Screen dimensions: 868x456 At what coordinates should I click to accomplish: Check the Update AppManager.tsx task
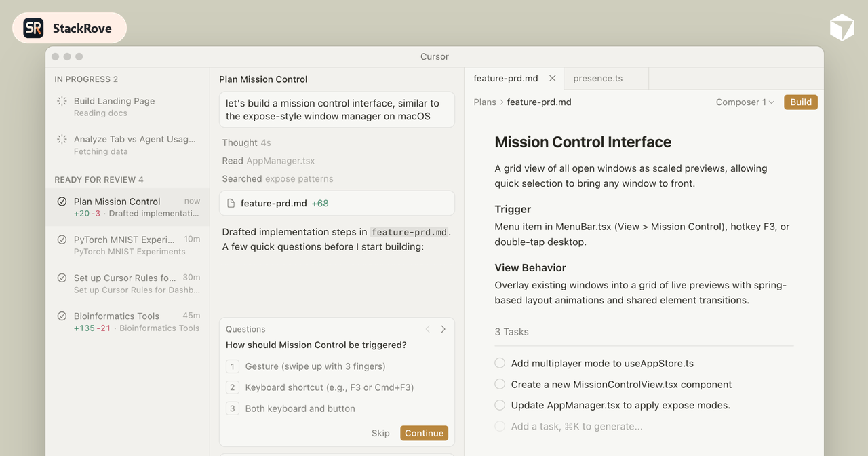tap(500, 405)
